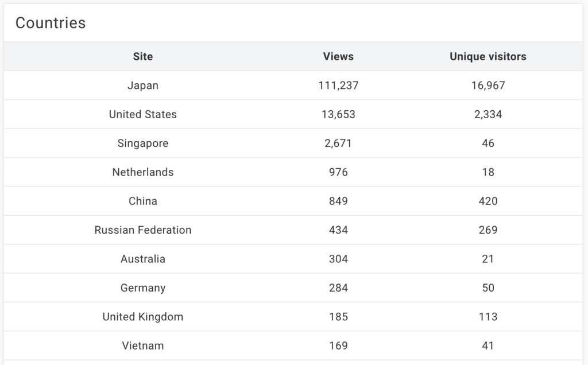Click the Australia table entry
The image size is (588, 365).
pos(143,259)
